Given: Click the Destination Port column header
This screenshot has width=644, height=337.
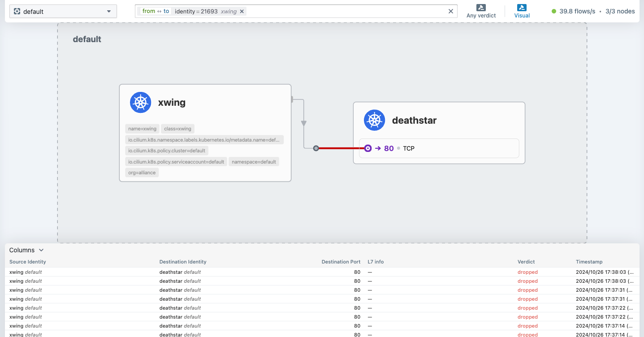Looking at the screenshot, I should (341, 262).
